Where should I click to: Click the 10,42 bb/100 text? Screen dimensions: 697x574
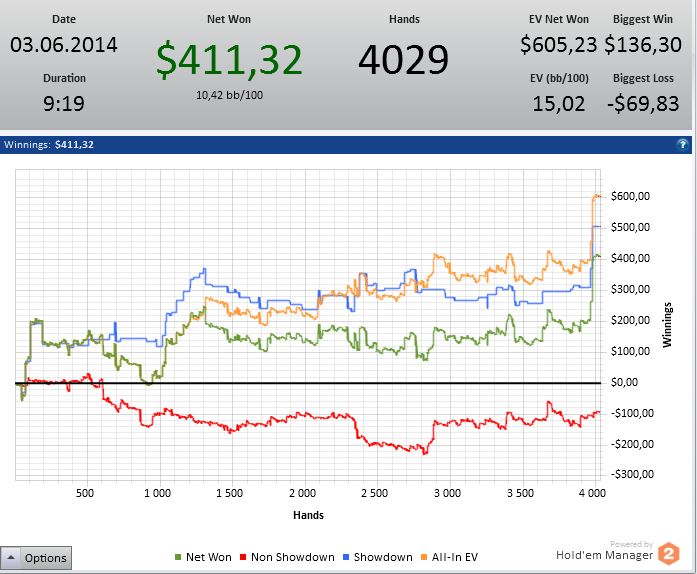point(229,95)
